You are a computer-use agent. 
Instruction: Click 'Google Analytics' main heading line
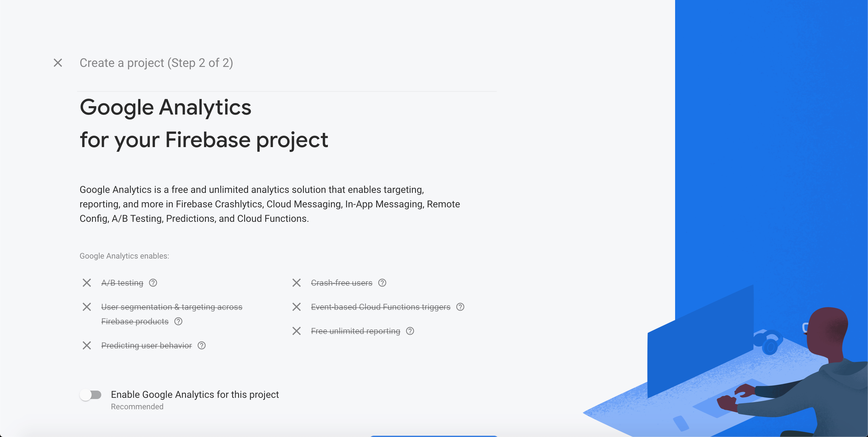click(x=165, y=108)
